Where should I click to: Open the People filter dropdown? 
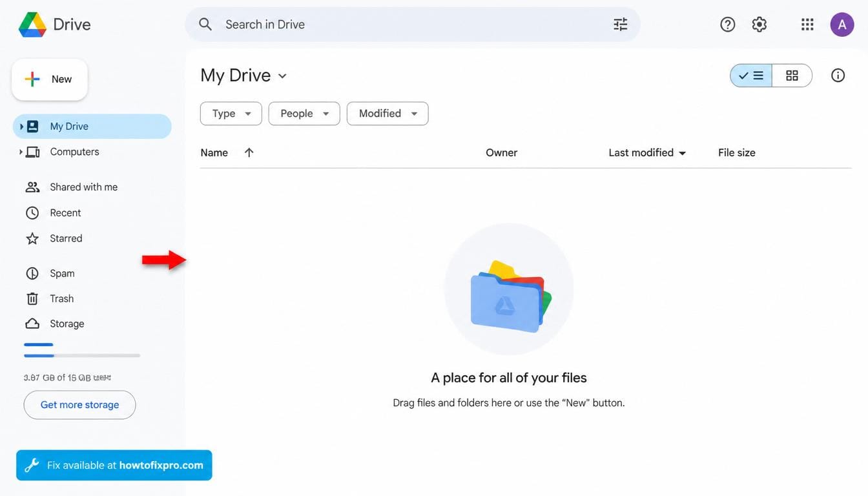(304, 114)
